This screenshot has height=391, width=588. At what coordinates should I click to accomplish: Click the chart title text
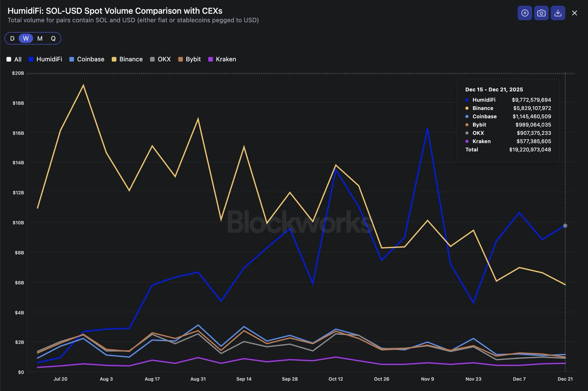click(115, 11)
